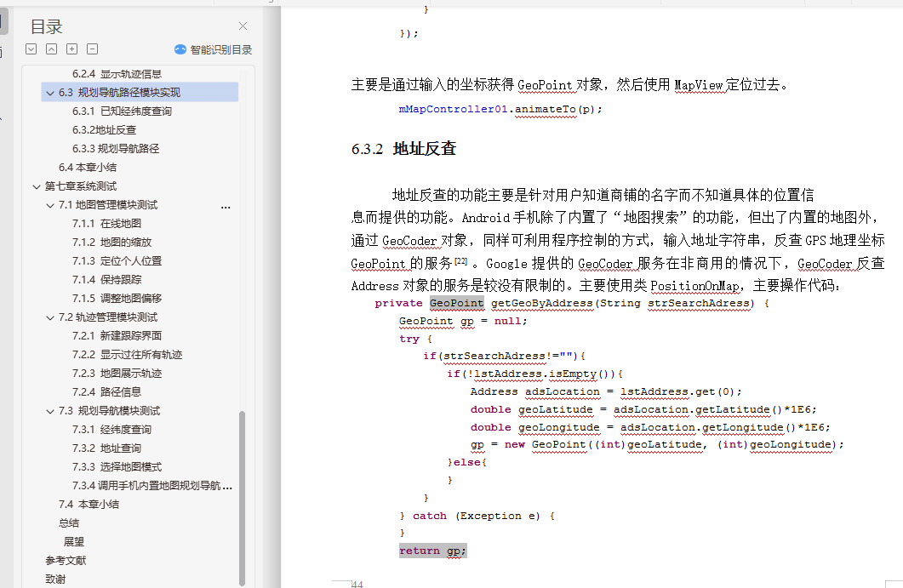
Task: Click the plus (promote/add level) icon in 目录 toolbar
Action: (x=71, y=49)
